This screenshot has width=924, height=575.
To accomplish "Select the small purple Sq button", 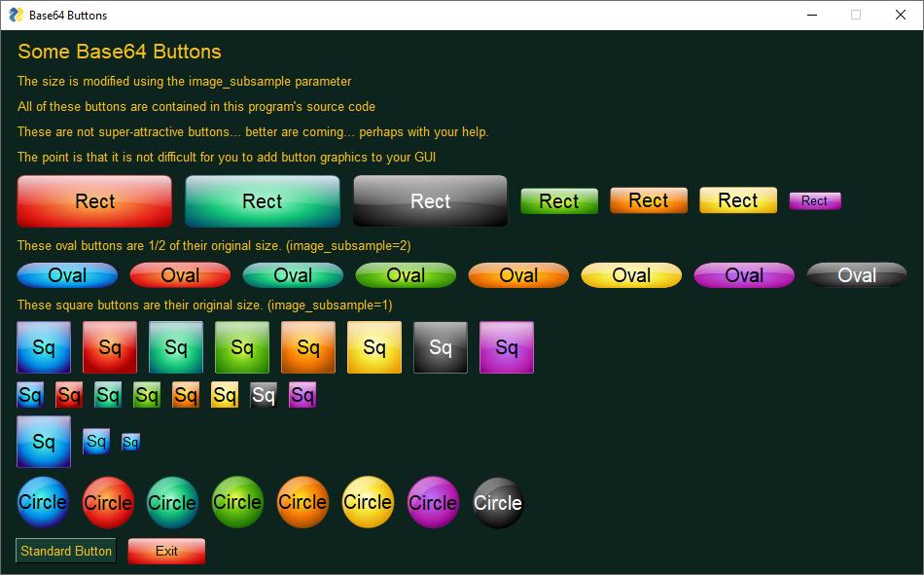I will (302, 395).
